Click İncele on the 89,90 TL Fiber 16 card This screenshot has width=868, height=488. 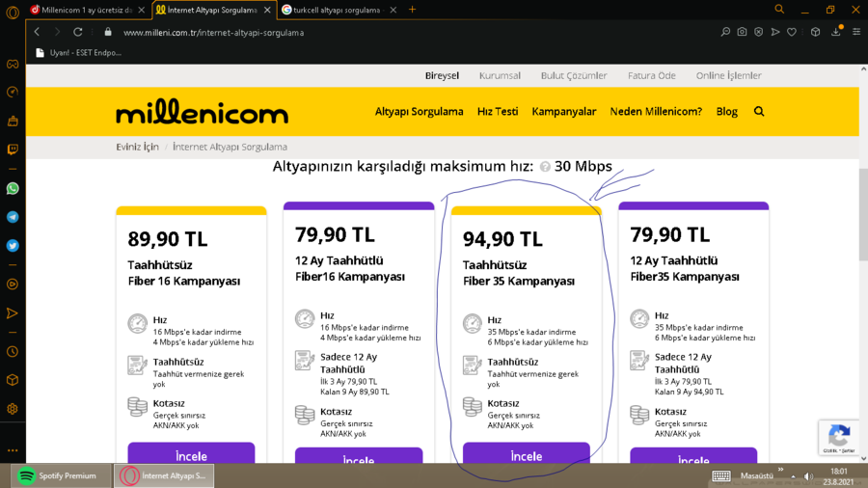pyautogui.click(x=192, y=452)
